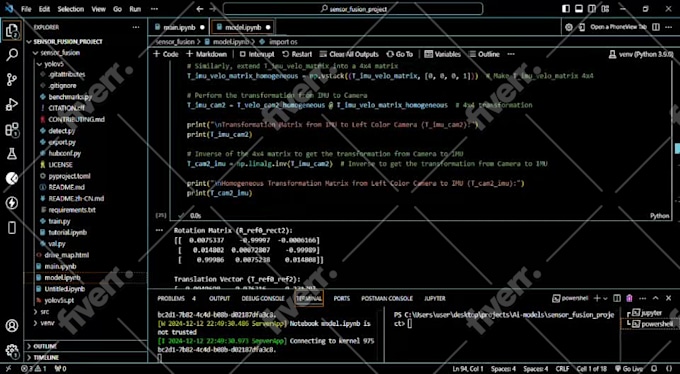Open the Run menu
The width and height of the screenshot is (680, 374).
click(x=135, y=9)
